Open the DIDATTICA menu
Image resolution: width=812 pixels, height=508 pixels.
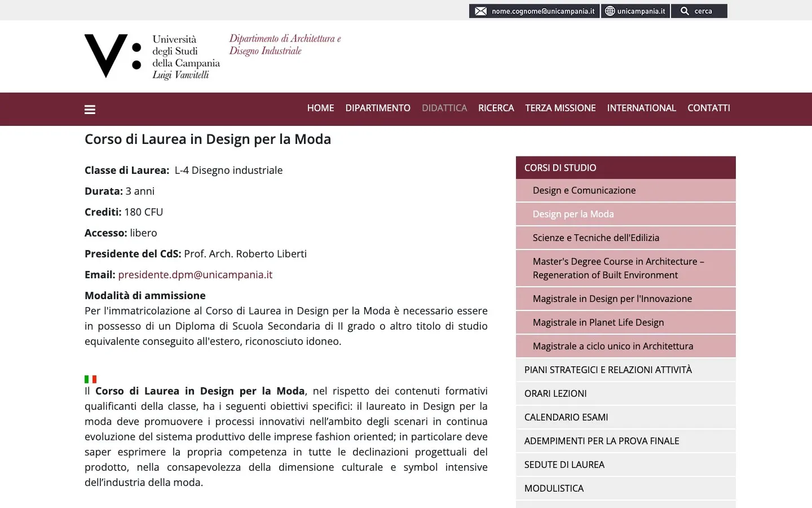[444, 108]
